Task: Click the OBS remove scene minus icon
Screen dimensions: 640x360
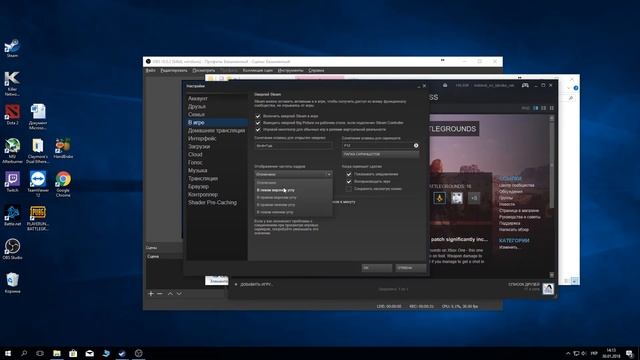Action: click(x=160, y=293)
